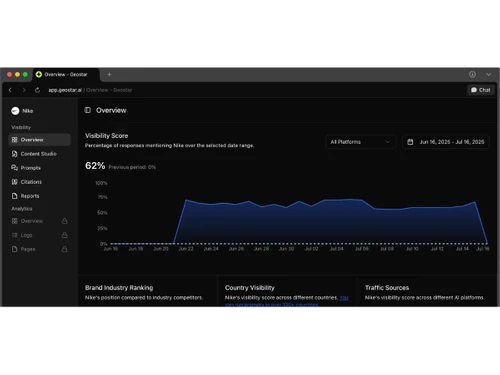This screenshot has width=500, height=375.
Task: Open Citations page
Action: point(39,182)
